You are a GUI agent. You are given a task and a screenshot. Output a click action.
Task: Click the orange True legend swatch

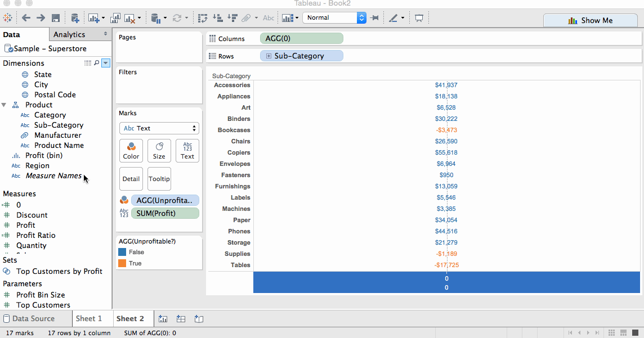(x=122, y=263)
